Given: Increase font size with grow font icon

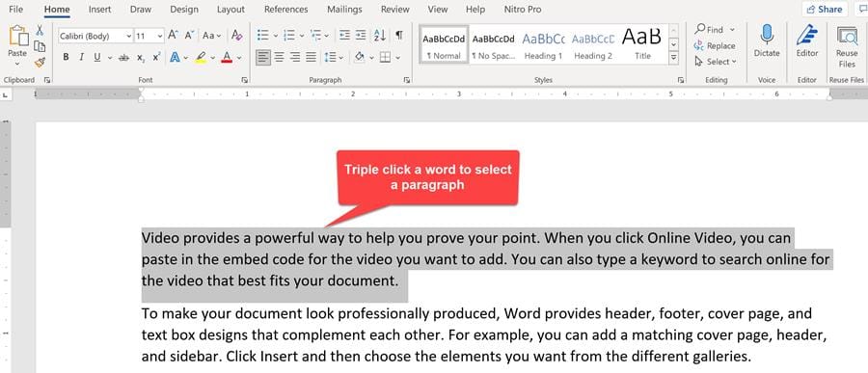Looking at the screenshot, I should coord(174,36).
